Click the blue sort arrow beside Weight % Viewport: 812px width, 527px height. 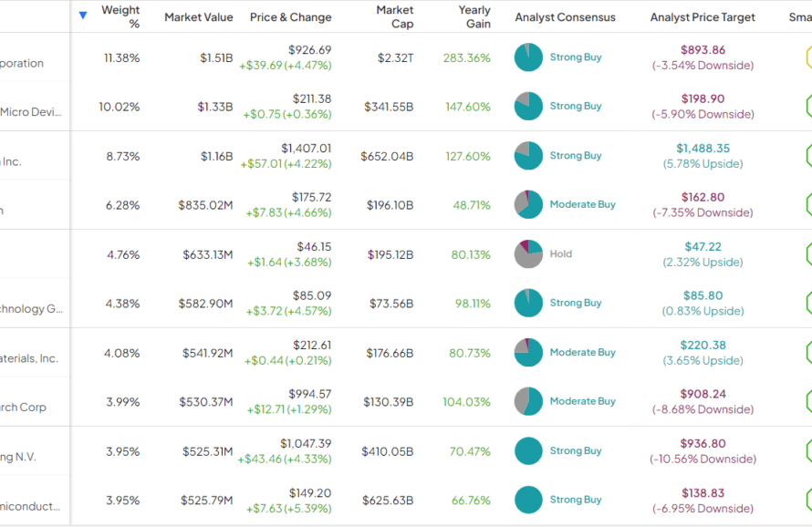click(83, 15)
